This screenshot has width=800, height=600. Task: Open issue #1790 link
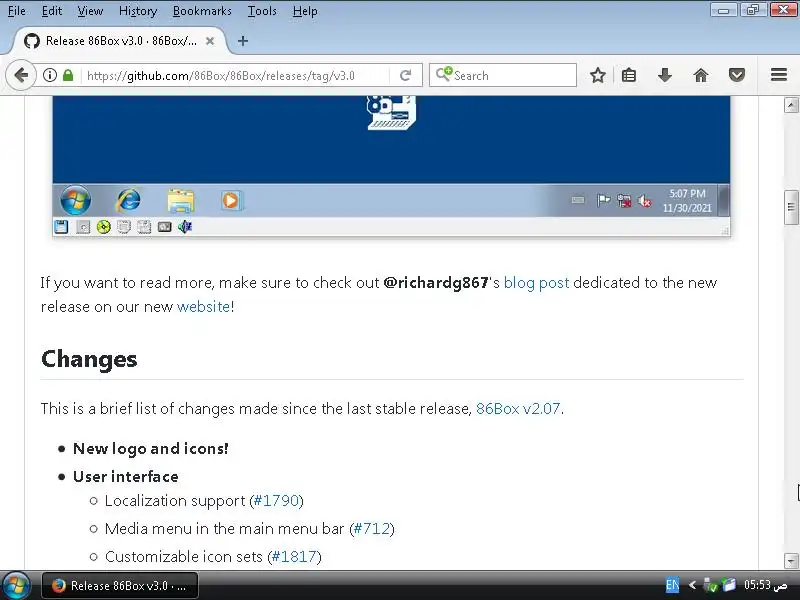tap(276, 501)
